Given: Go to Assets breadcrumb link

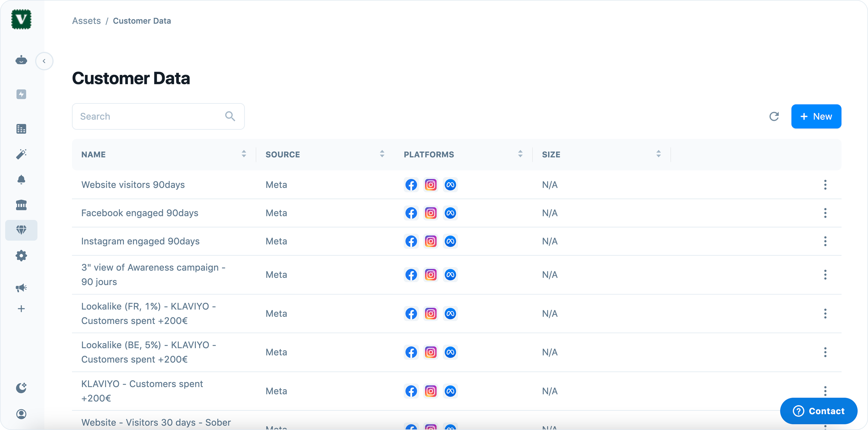Looking at the screenshot, I should (86, 21).
